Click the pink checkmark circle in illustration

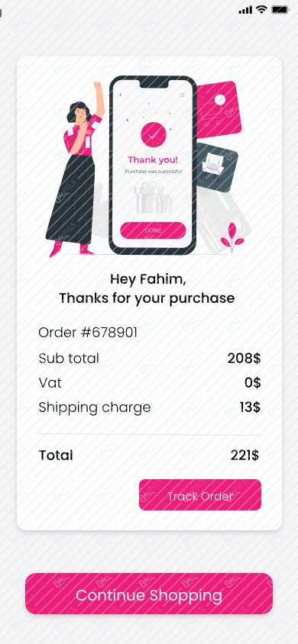[x=154, y=134]
